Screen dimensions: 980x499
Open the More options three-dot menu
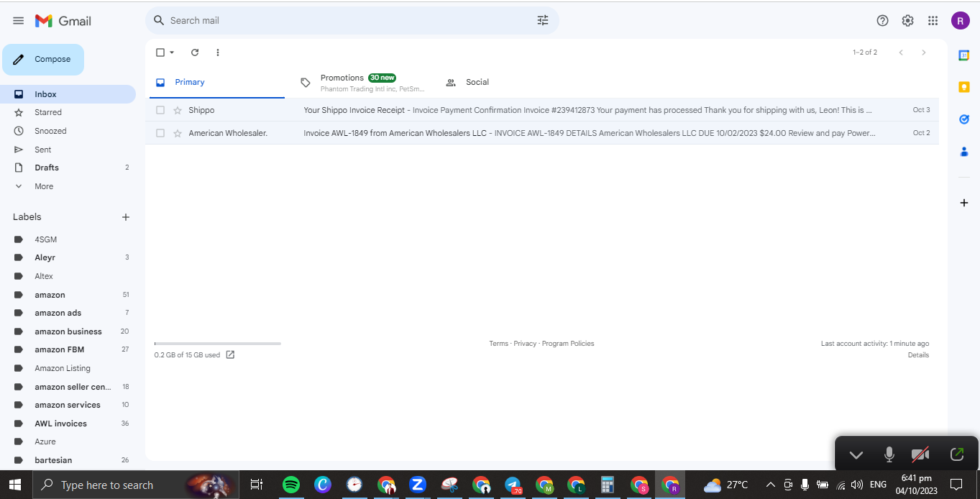(x=218, y=52)
